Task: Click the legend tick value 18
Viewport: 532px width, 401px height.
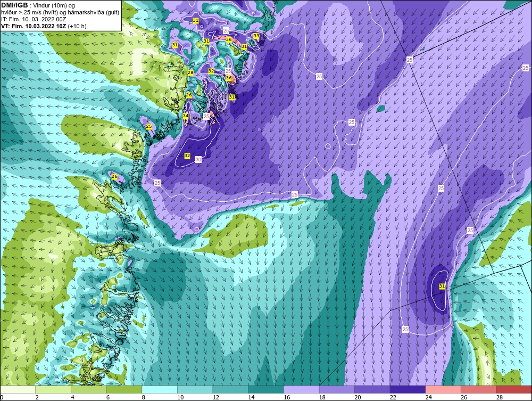Action: tap(322, 397)
